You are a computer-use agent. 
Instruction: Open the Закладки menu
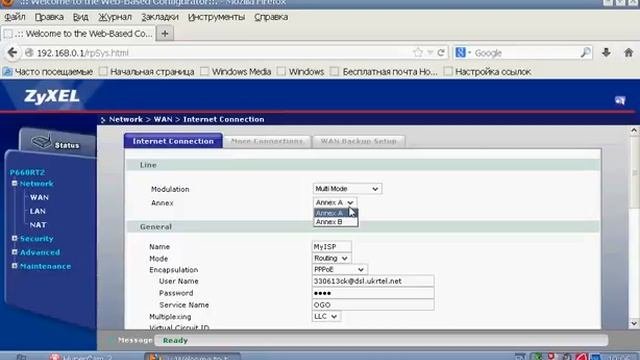pos(160,17)
